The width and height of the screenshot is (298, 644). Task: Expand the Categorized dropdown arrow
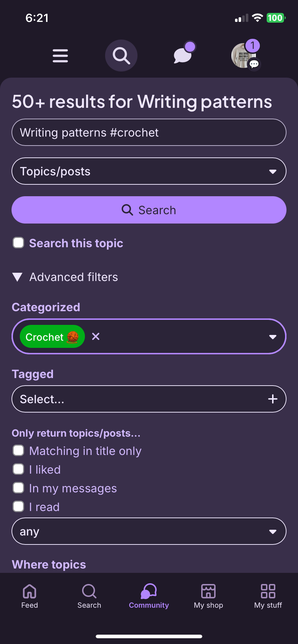coord(273,337)
